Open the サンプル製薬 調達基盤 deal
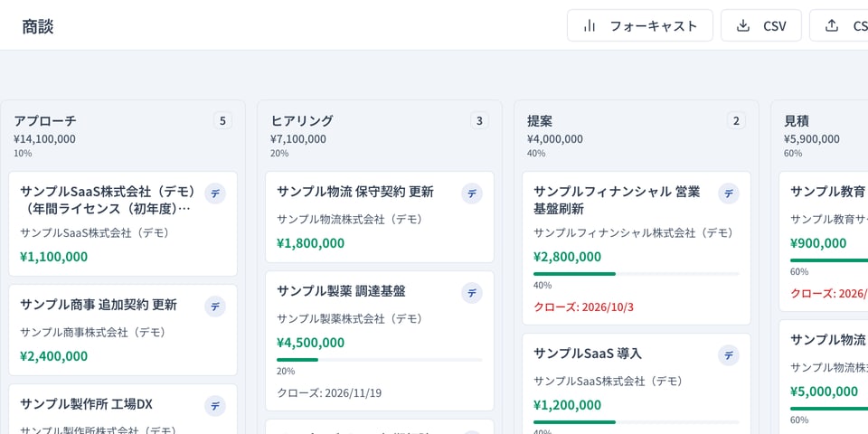Screen dimensions: 868x434 pos(341,291)
